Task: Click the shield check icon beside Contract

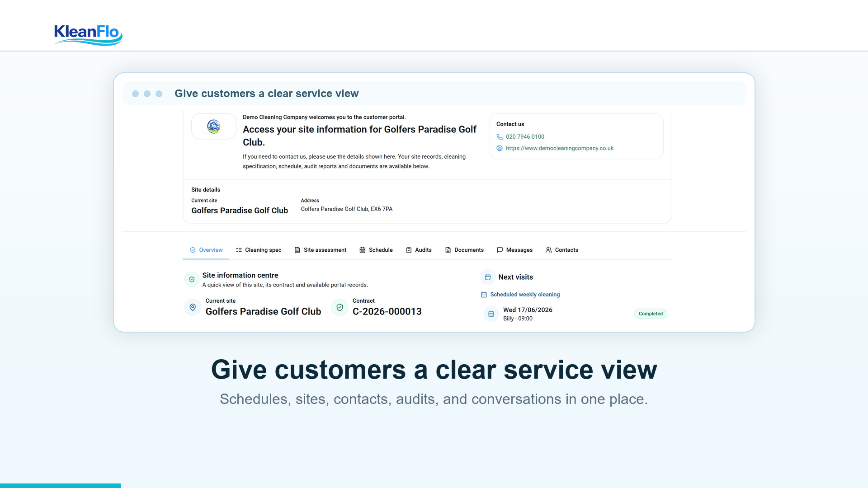Action: pos(340,307)
